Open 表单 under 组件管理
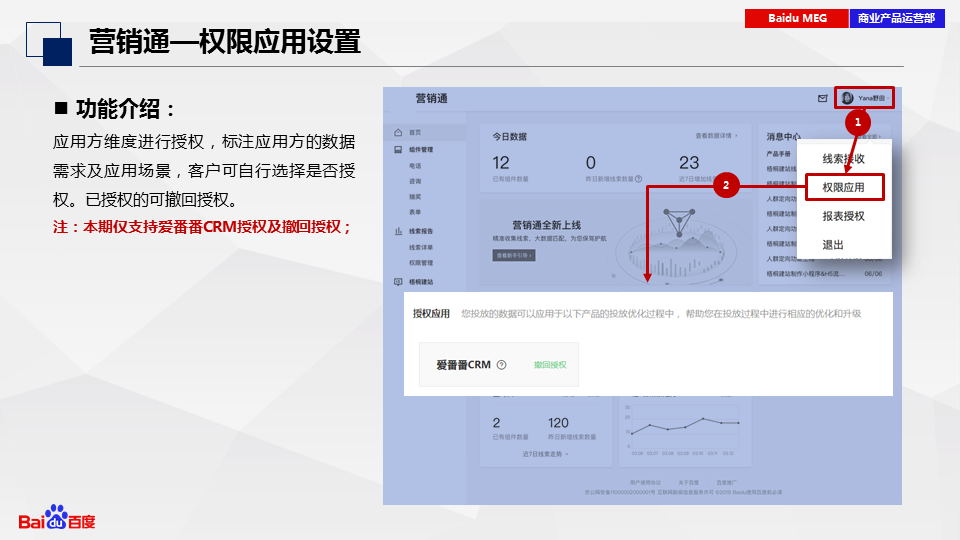 [x=415, y=212]
